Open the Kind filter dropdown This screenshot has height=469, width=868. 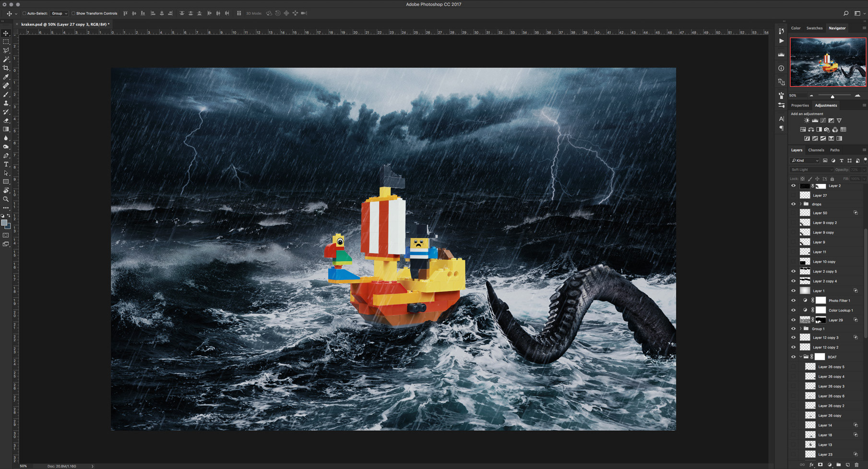pos(805,160)
